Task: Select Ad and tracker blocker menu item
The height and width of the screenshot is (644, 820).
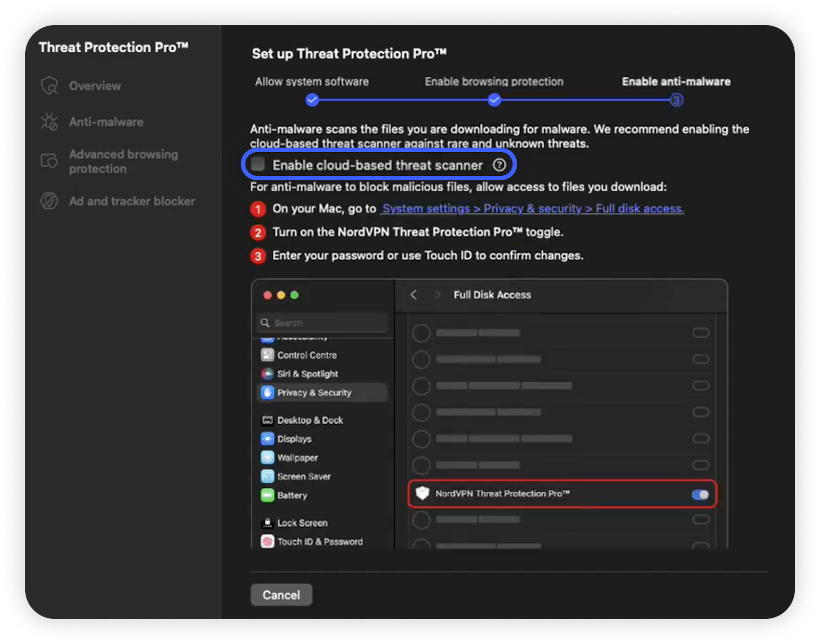Action: [132, 201]
